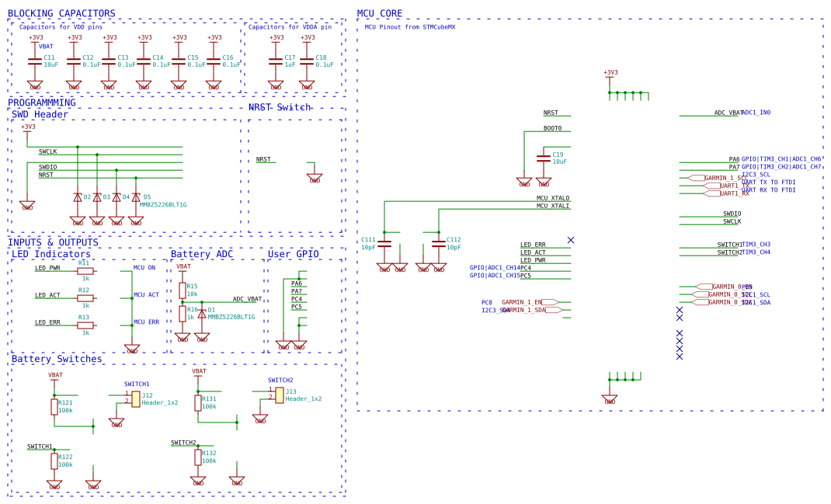Select diode D3 in SWD Header

click(x=97, y=197)
